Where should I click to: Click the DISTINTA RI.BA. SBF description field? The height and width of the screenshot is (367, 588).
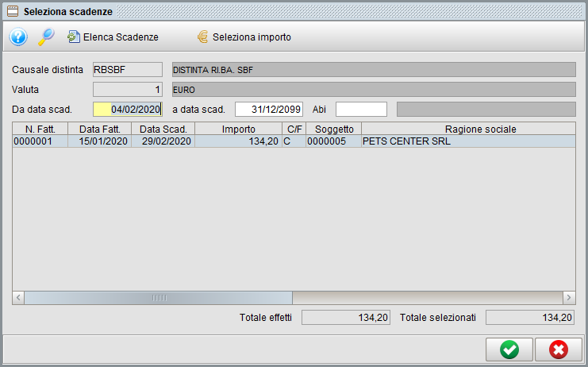coord(374,70)
